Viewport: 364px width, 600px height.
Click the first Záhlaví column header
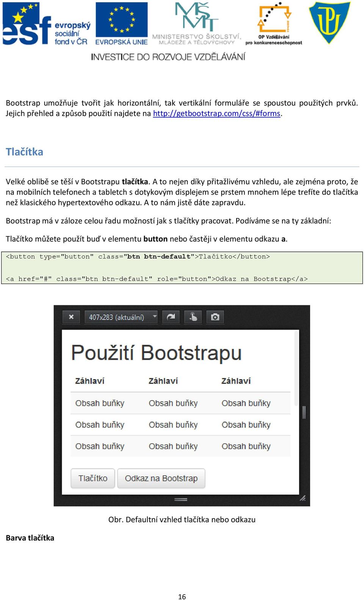tap(90, 381)
